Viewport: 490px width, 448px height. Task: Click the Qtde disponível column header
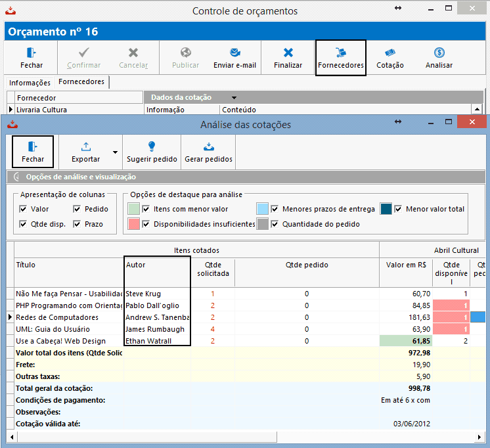point(451,273)
